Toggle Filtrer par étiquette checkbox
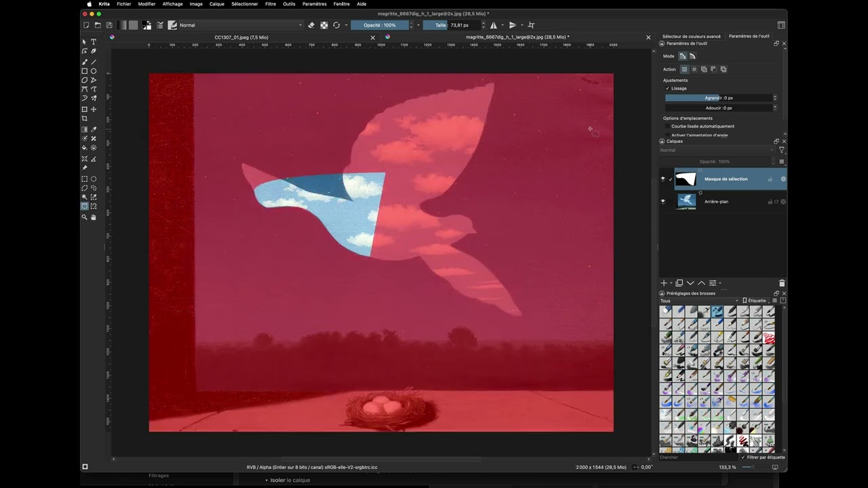 [x=743, y=457]
